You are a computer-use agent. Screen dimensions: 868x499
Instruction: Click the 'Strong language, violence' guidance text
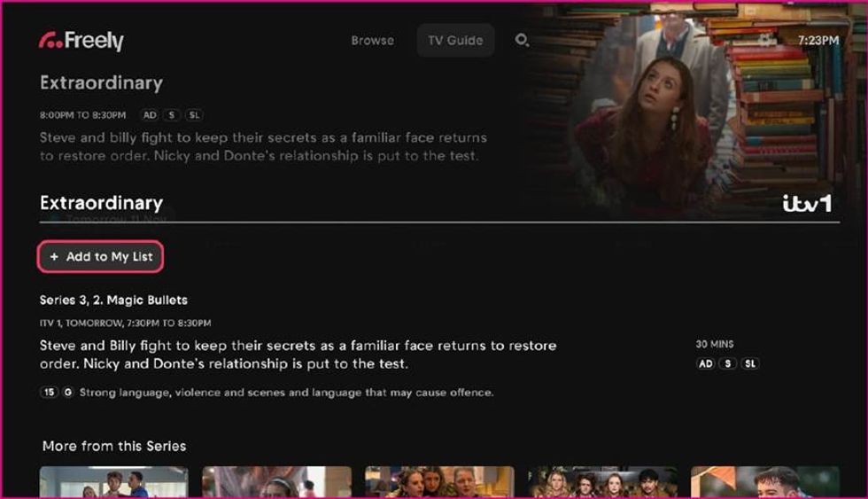pos(286,393)
